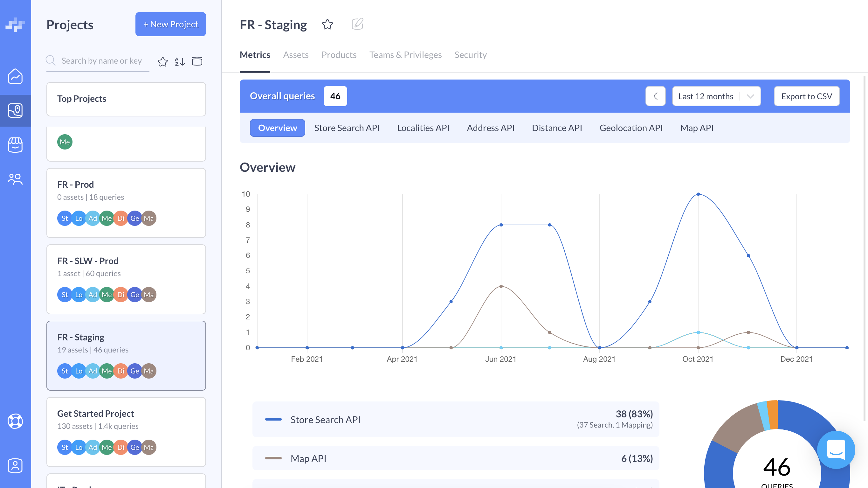
Task: Open the store icon in left sidebar
Action: [15, 145]
